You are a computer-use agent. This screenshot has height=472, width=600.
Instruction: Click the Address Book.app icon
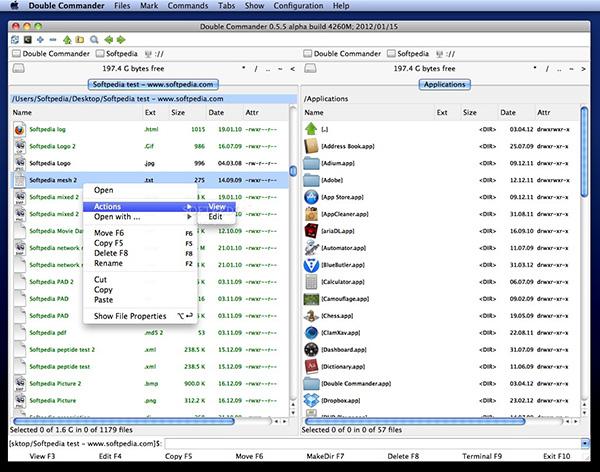click(311, 146)
